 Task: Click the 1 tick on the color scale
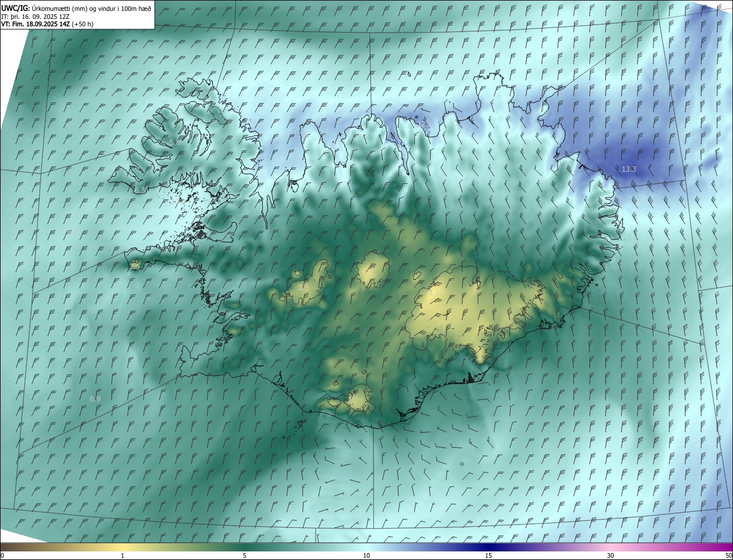123,555
